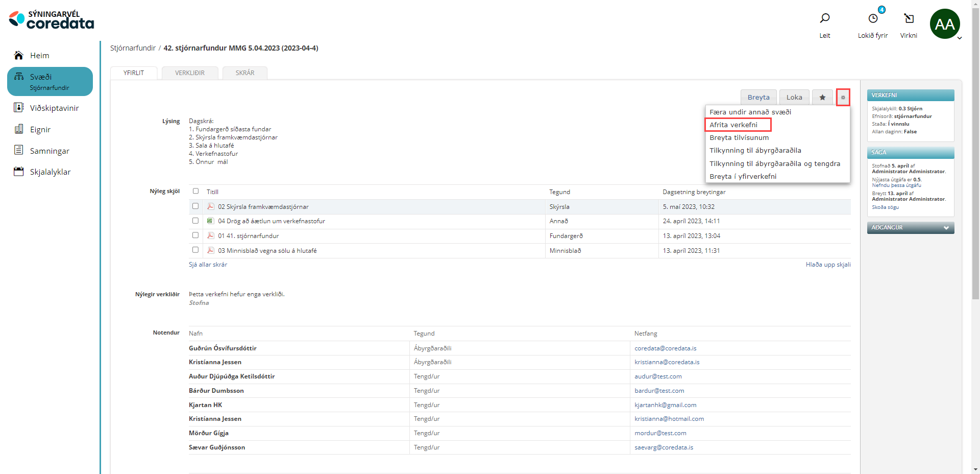Click the page vertical scrollbar
Screen dimensions: 980x474
[x=975, y=153]
